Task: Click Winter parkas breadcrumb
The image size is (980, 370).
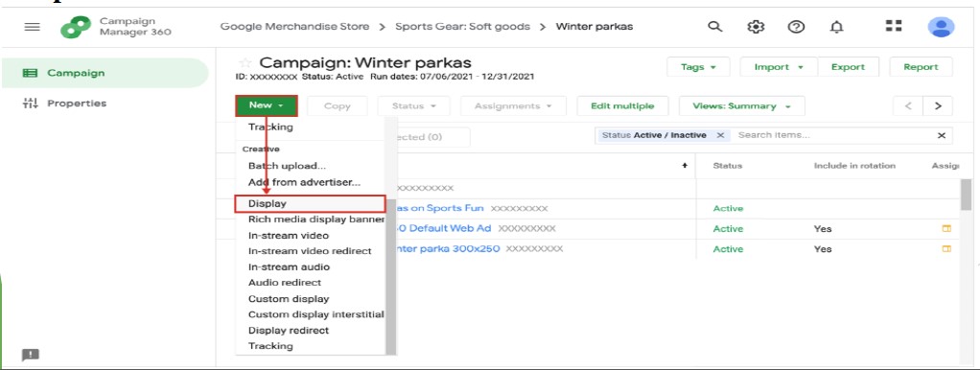Action: pyautogui.click(x=595, y=26)
